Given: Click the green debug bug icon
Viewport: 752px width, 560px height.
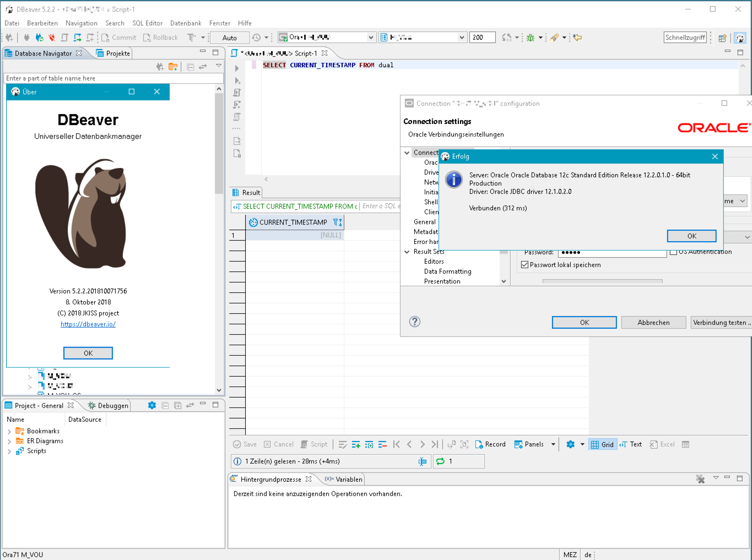Looking at the screenshot, I should [531, 37].
